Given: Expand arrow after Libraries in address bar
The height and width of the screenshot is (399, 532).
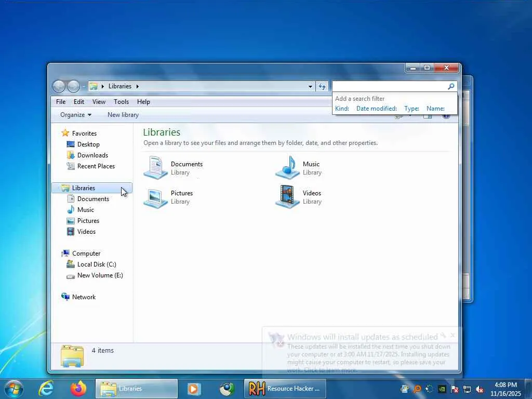Looking at the screenshot, I should [137, 87].
